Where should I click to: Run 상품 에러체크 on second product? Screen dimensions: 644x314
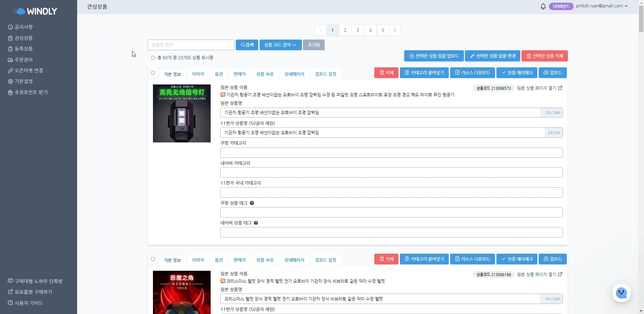tap(517, 259)
